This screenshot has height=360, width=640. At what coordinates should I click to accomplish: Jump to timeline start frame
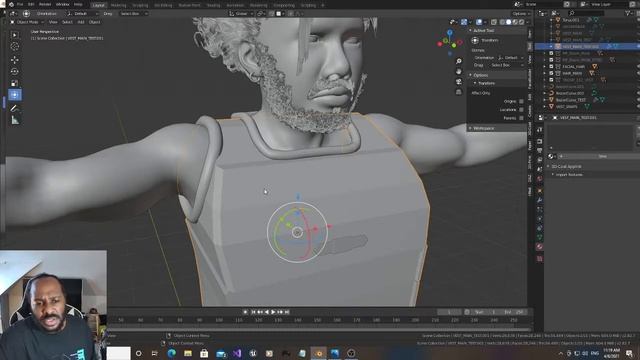(253, 312)
